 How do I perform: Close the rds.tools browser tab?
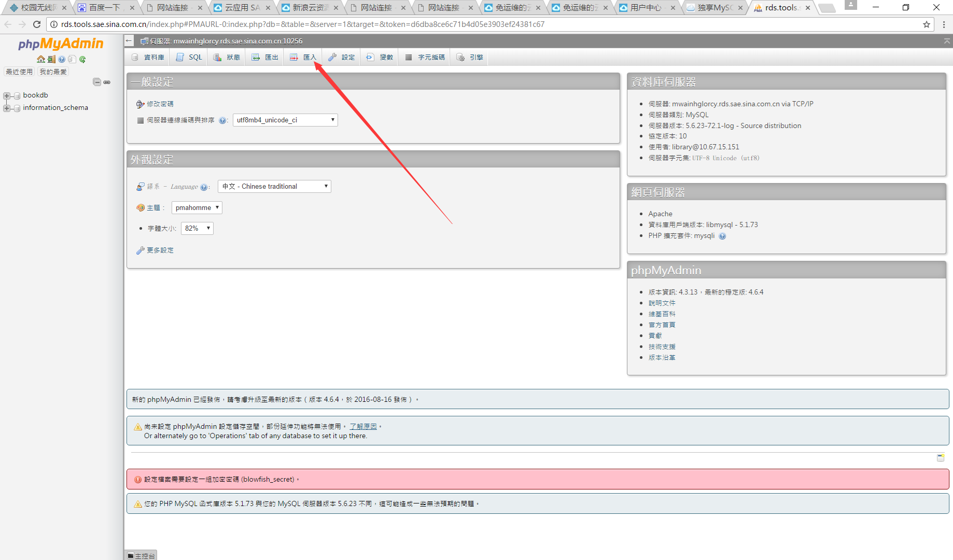(808, 8)
